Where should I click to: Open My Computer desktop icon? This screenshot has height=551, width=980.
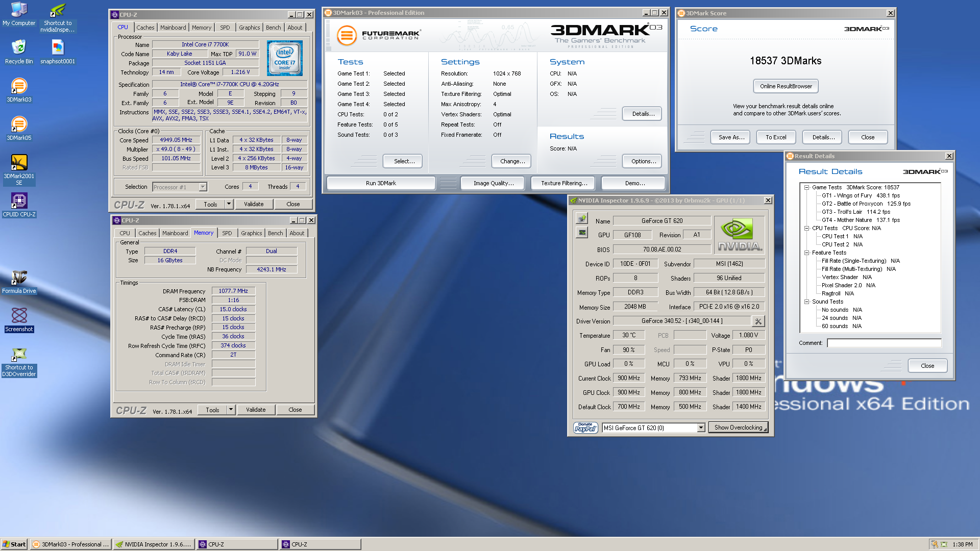[x=19, y=14]
